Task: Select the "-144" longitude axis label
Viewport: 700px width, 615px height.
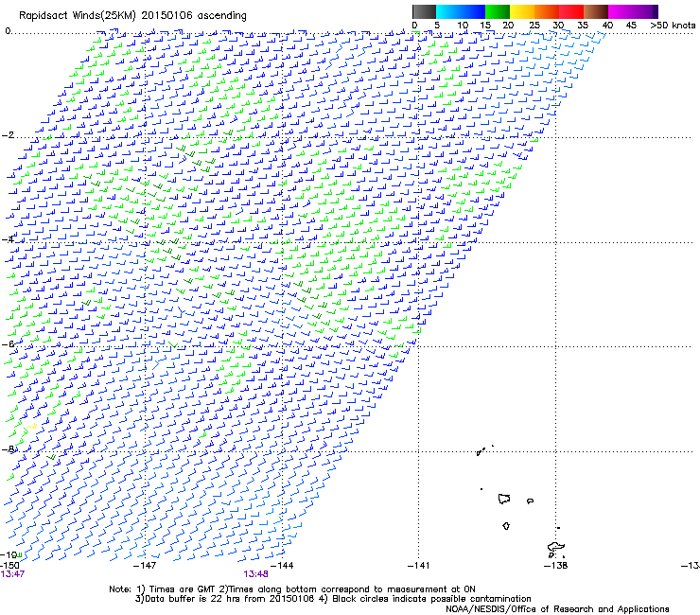Action: click(282, 566)
